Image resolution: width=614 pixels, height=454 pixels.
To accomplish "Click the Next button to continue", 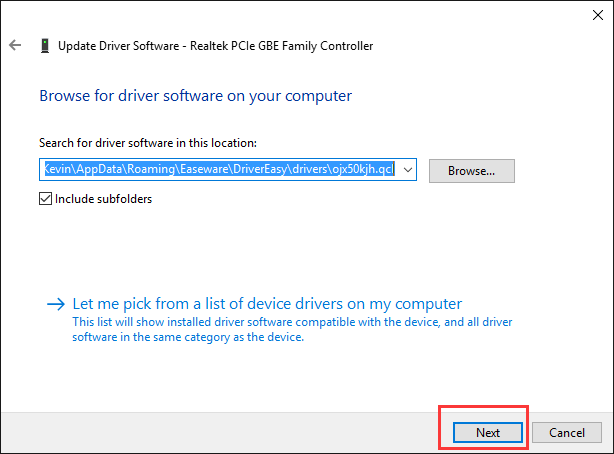I will coord(488,432).
